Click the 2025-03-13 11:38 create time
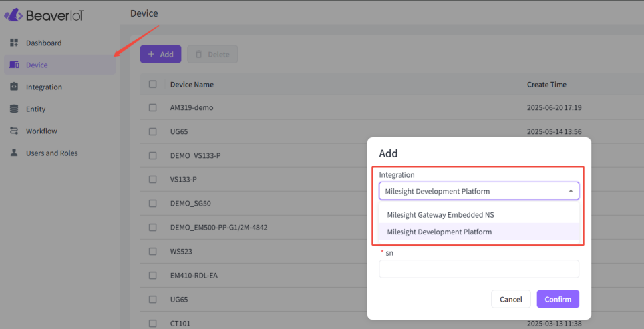This screenshot has height=329, width=644. [554, 324]
